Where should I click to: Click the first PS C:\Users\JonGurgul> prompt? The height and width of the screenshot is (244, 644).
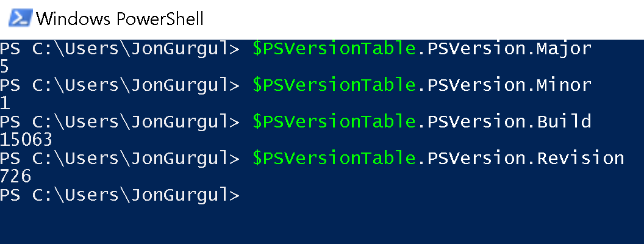click(120, 49)
